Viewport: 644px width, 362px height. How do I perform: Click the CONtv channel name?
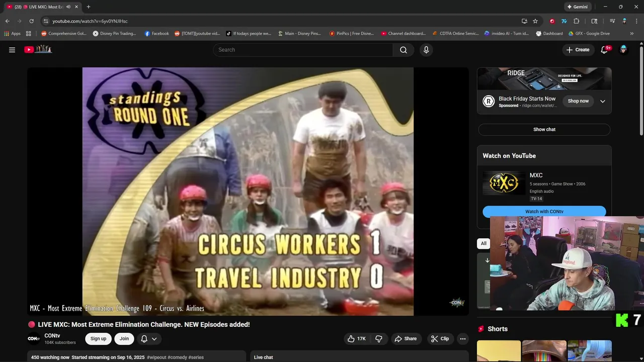point(52,335)
